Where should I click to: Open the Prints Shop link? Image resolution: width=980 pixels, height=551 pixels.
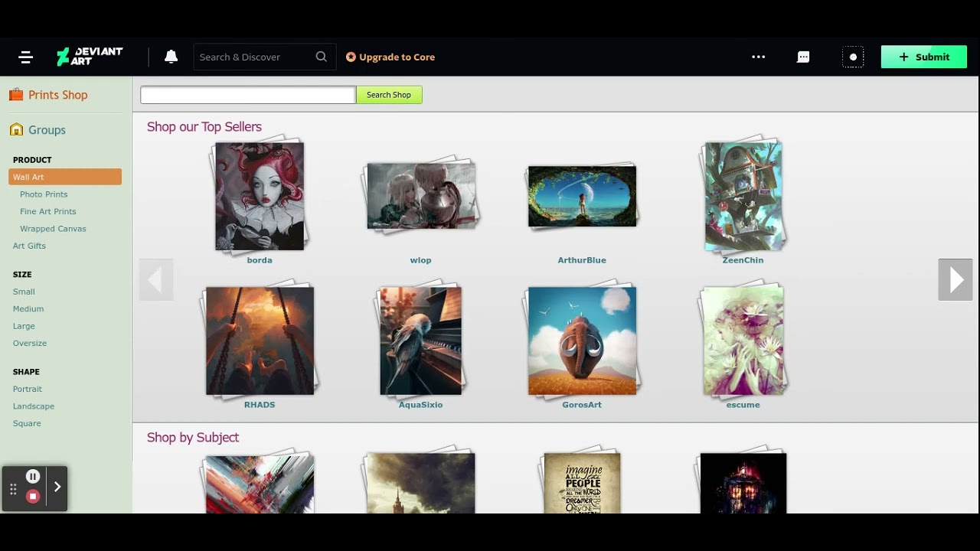(x=58, y=95)
